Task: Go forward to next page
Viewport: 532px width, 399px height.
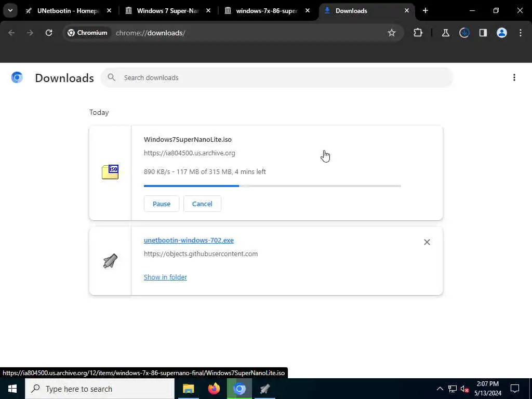Action: point(30,33)
